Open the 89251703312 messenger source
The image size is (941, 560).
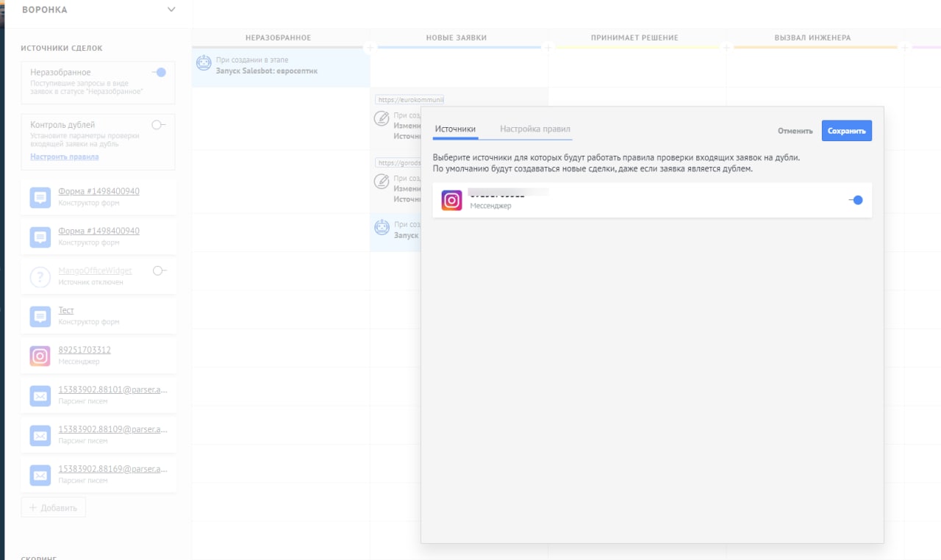pos(85,350)
